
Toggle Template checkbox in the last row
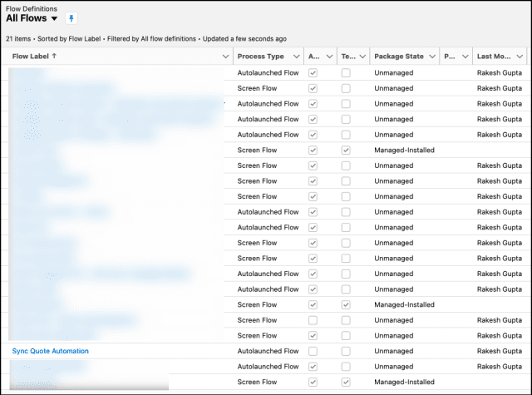click(345, 382)
